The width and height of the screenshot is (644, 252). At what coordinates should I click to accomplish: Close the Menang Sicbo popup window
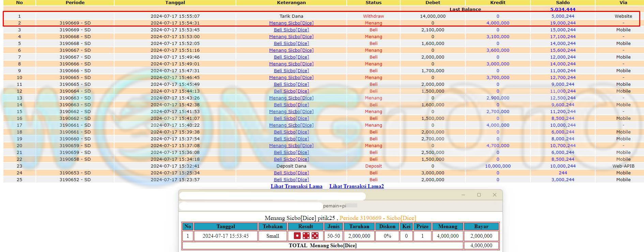coord(495,195)
